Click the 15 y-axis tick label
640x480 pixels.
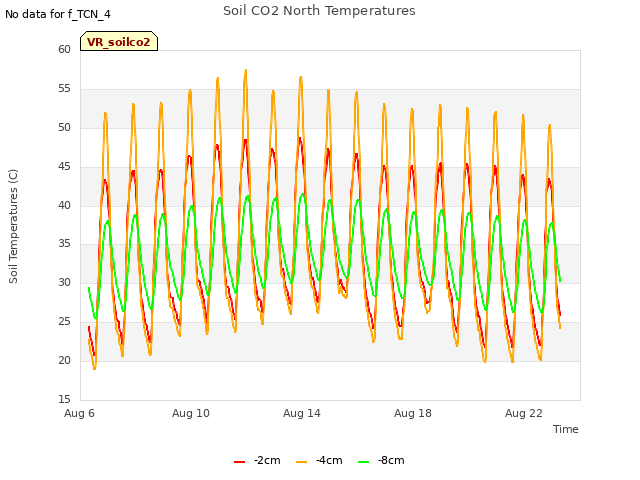[x=64, y=399]
